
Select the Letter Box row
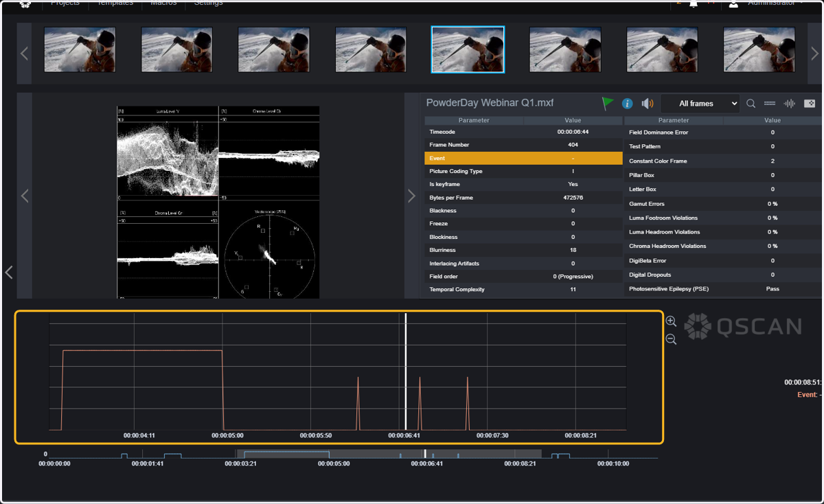[724, 190]
